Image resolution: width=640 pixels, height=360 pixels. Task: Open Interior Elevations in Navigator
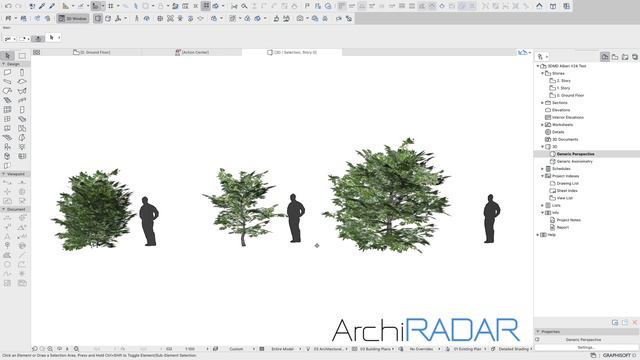(568, 118)
